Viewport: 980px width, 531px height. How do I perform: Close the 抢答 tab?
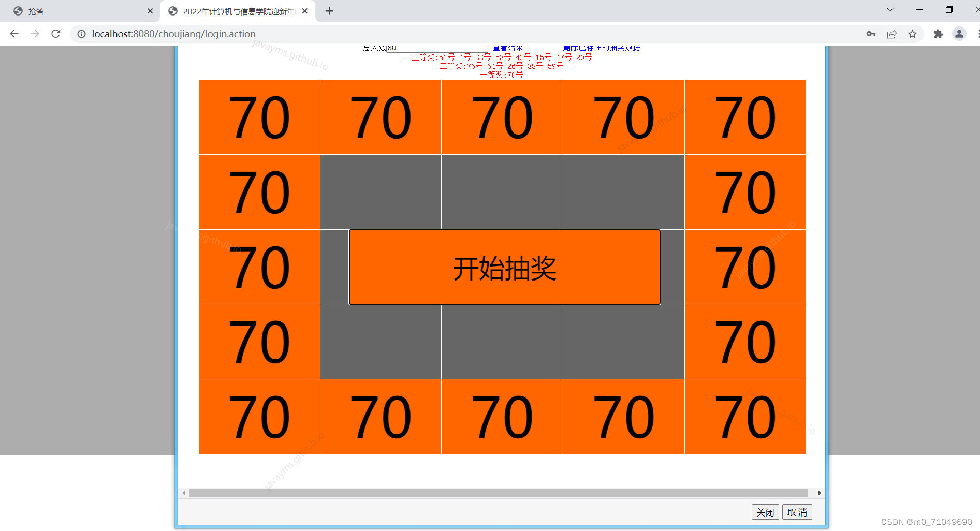pos(150,11)
